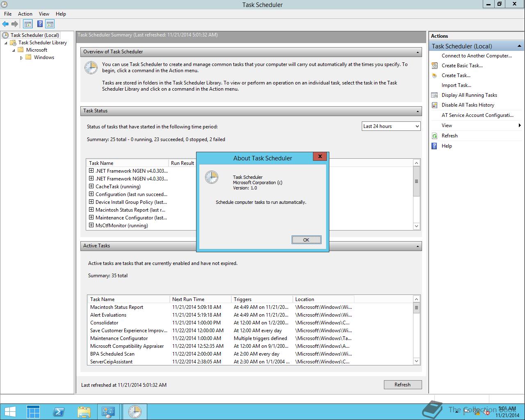The width and height of the screenshot is (525, 420).
Task: Collapse the Active Tasks section
Action: (x=418, y=246)
